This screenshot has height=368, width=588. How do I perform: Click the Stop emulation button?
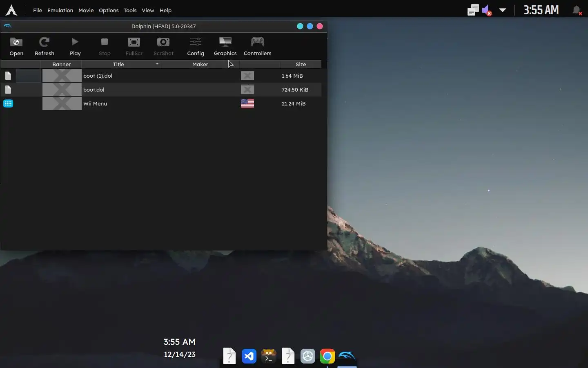click(105, 46)
